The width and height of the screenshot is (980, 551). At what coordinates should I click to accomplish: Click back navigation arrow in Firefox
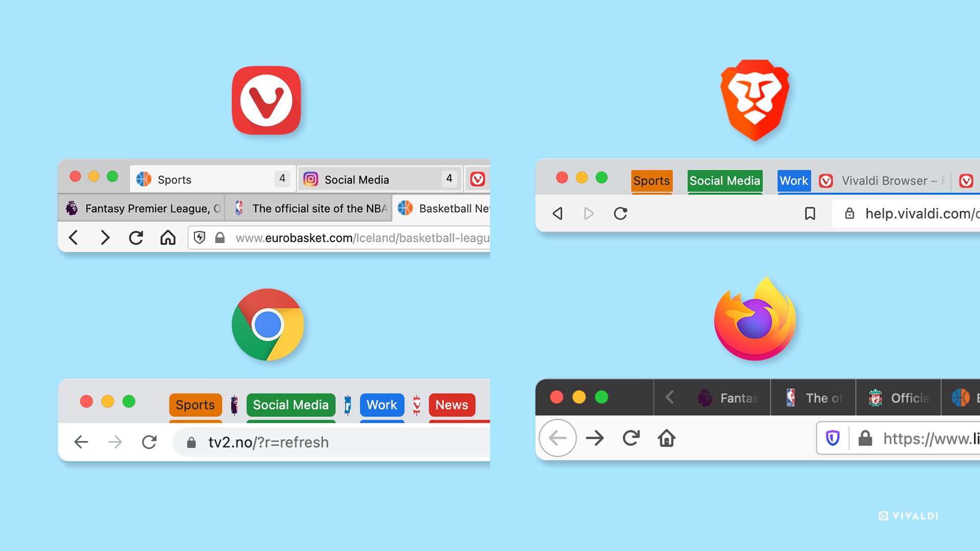[558, 439]
